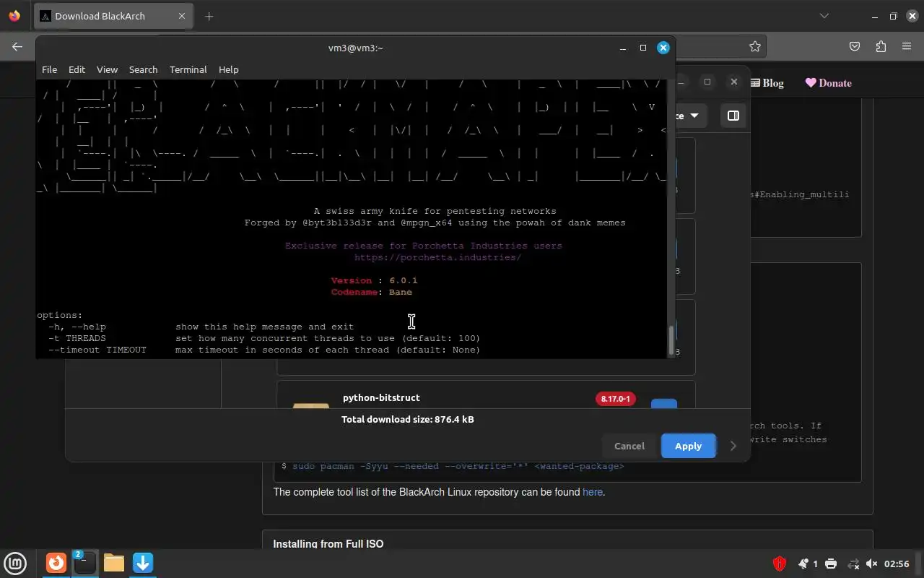Image resolution: width=924 pixels, height=578 pixels.
Task: Open the list all tabs chevron
Action: (x=824, y=16)
